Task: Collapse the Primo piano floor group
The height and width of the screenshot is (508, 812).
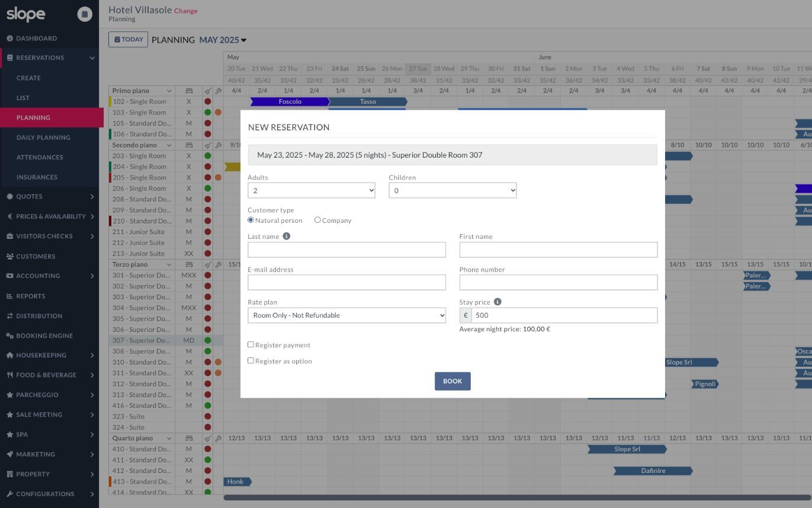Action: coord(169,91)
